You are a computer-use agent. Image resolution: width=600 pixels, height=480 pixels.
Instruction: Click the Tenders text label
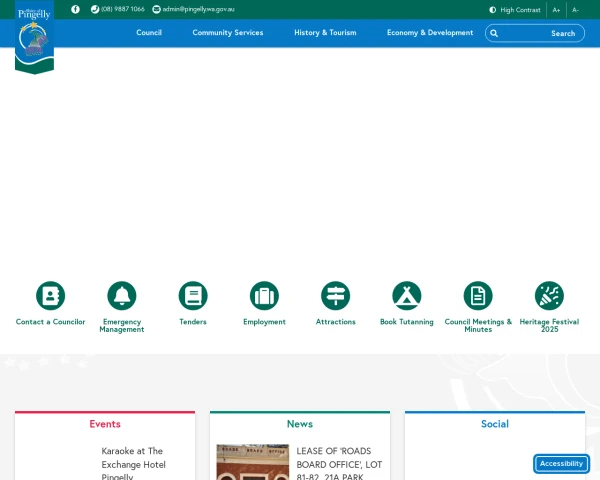click(193, 322)
